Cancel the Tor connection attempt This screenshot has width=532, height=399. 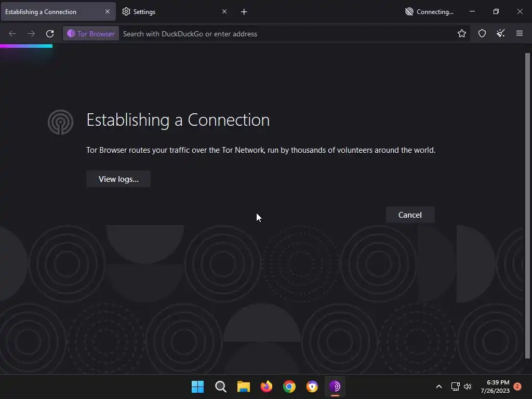click(x=410, y=215)
